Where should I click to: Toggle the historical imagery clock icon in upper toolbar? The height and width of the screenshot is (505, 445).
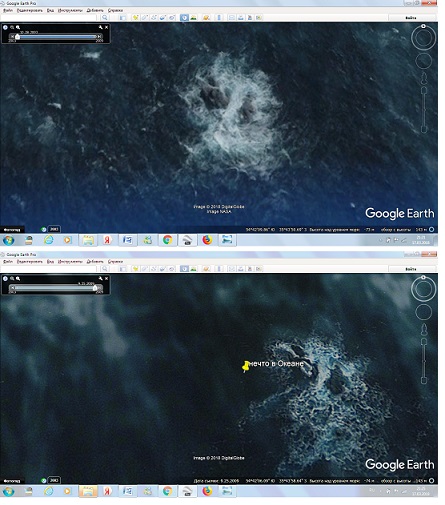[184, 18]
